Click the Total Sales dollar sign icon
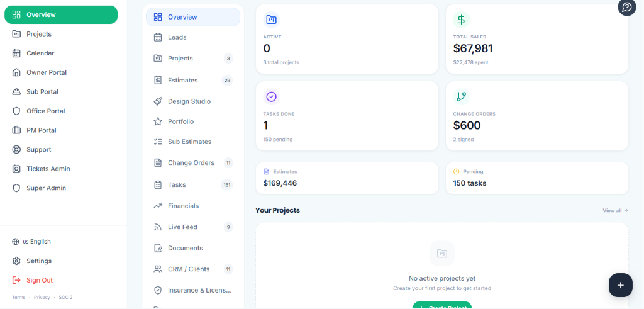 point(461,20)
